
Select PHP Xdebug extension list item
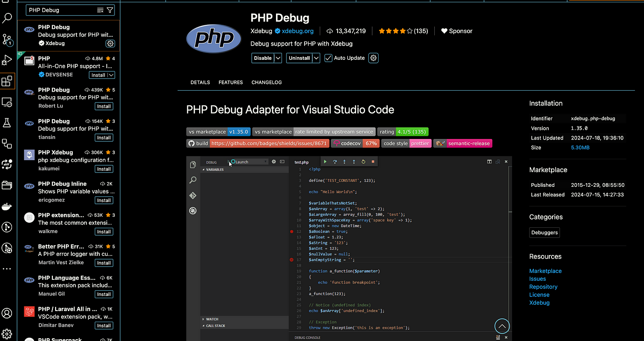(x=69, y=161)
